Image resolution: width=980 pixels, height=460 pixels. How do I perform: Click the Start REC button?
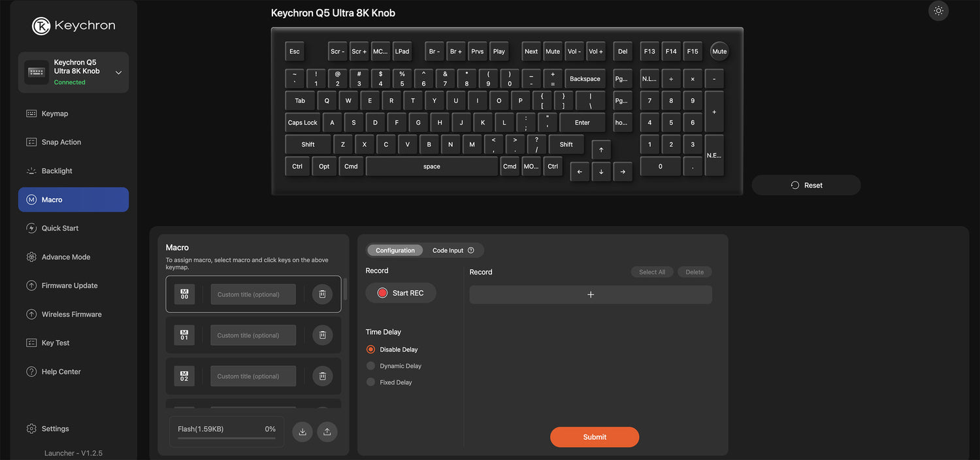click(400, 293)
